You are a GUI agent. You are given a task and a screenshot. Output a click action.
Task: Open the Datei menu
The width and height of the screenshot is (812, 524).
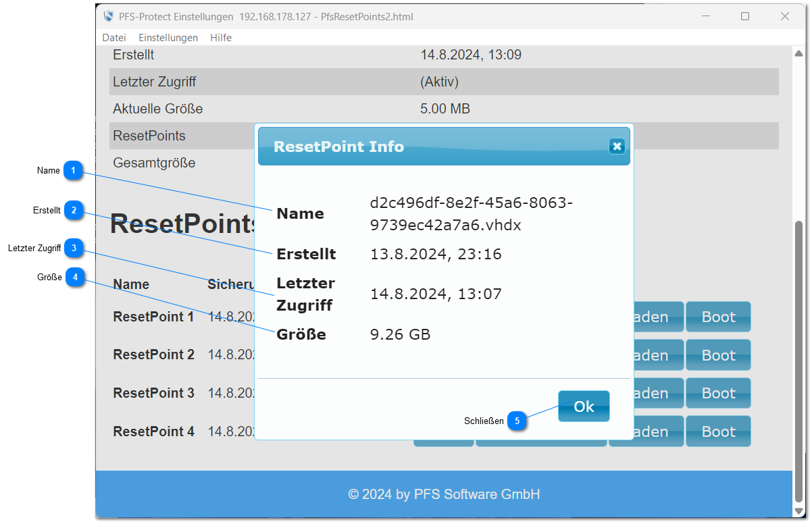pos(114,38)
